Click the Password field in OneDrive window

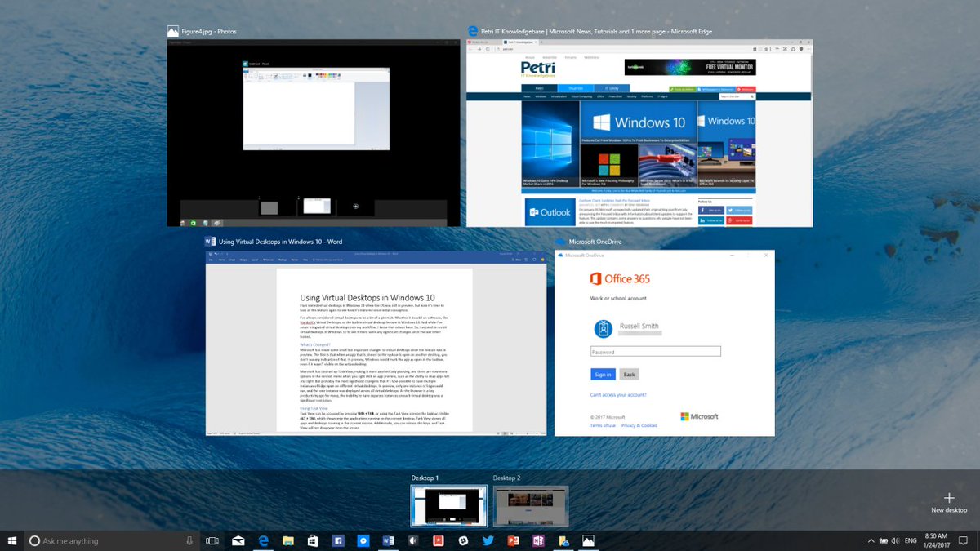click(656, 351)
